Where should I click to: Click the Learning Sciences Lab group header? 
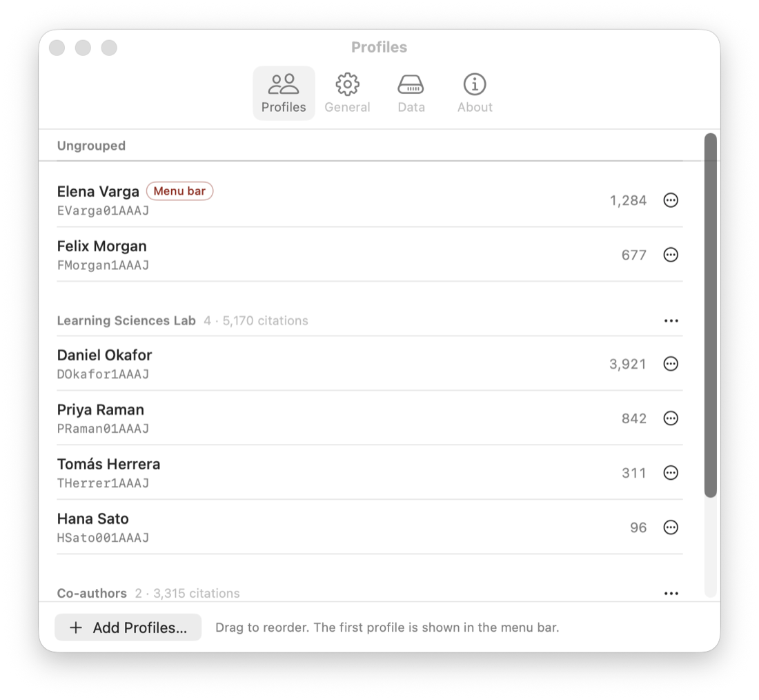tap(126, 321)
